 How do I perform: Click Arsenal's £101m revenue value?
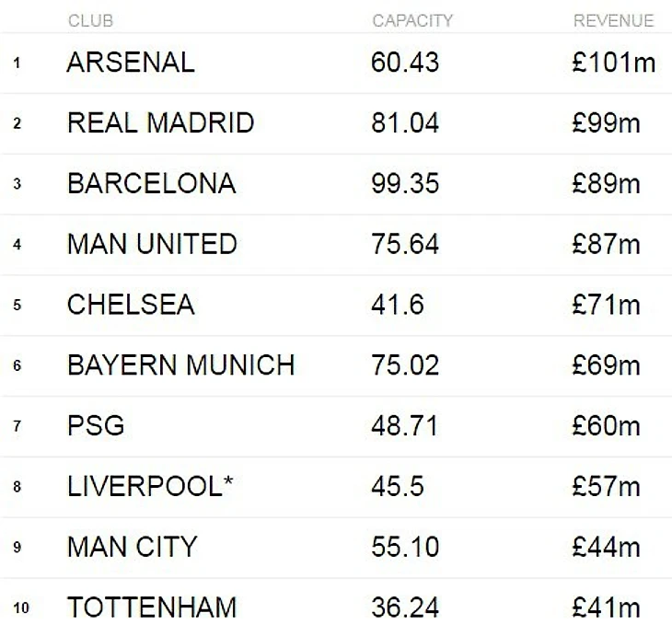coord(613,63)
